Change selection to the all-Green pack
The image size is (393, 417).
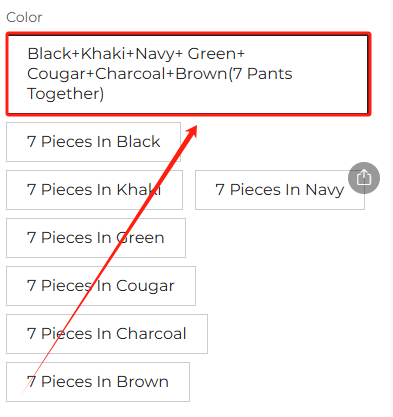click(96, 238)
